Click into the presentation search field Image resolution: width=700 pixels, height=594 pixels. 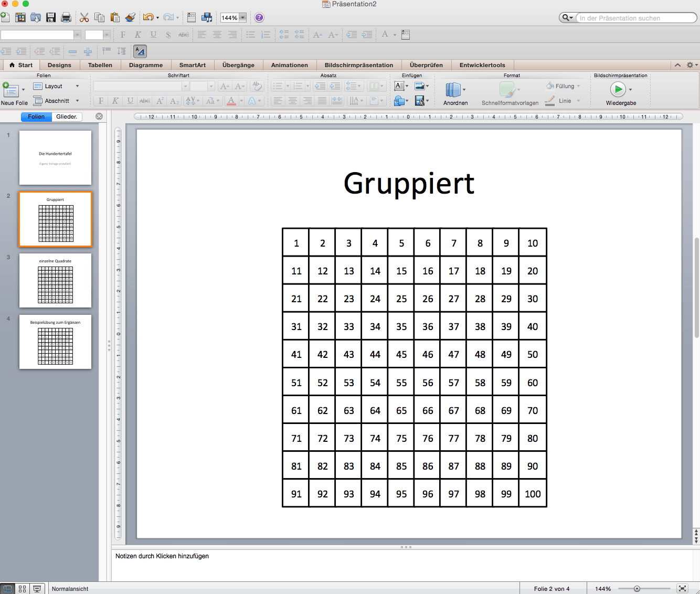tap(635, 18)
